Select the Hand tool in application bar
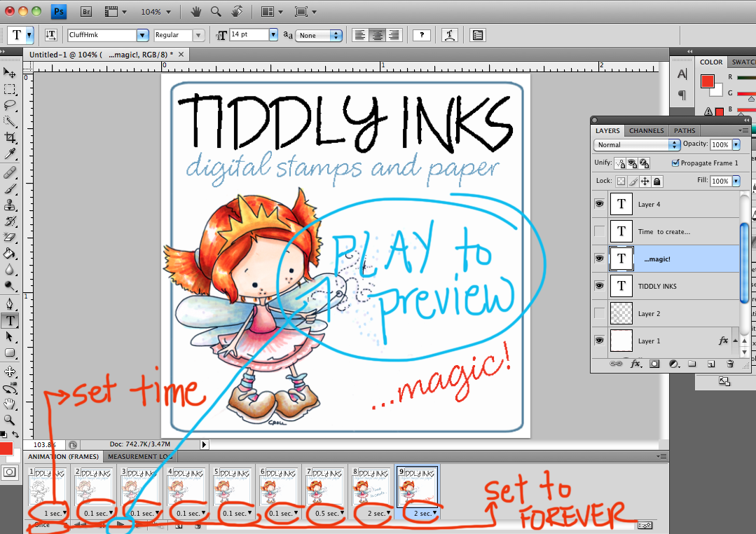This screenshot has height=534, width=756. pos(195,12)
